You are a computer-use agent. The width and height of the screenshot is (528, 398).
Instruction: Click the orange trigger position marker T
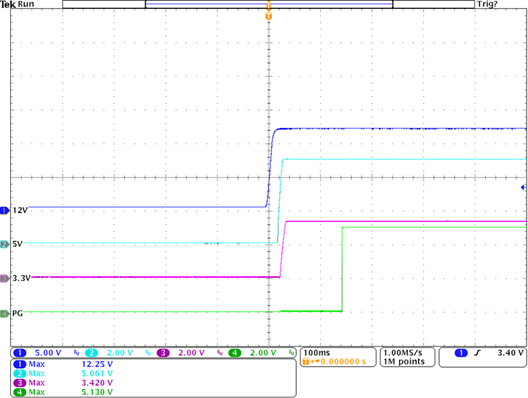[x=268, y=16]
